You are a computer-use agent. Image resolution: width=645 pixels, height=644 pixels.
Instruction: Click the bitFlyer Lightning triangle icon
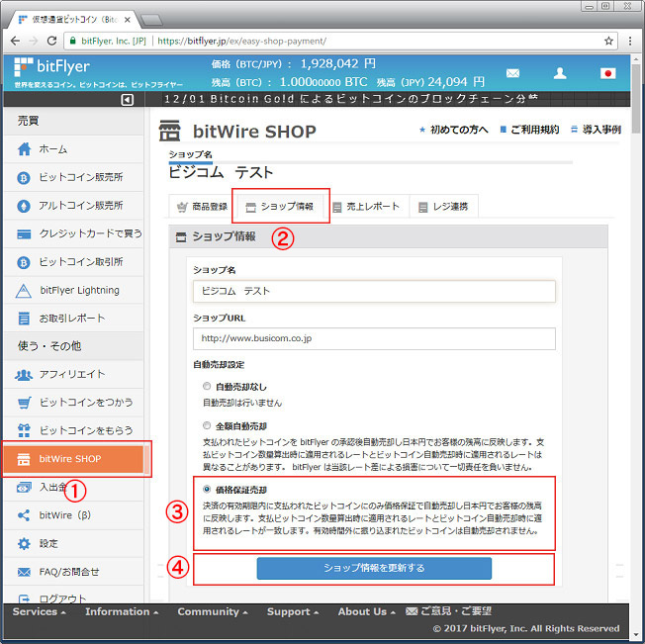tap(24, 291)
